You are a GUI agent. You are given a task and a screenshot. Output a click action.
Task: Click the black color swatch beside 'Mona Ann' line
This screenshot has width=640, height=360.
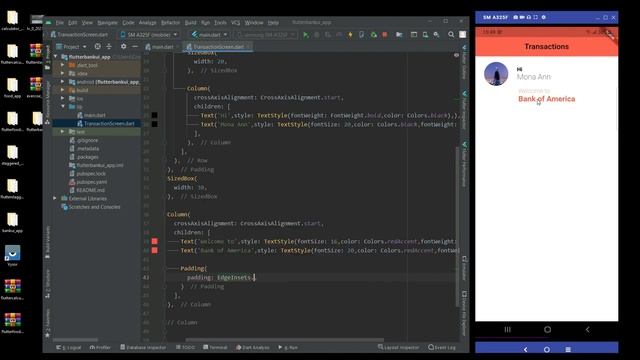[154, 124]
